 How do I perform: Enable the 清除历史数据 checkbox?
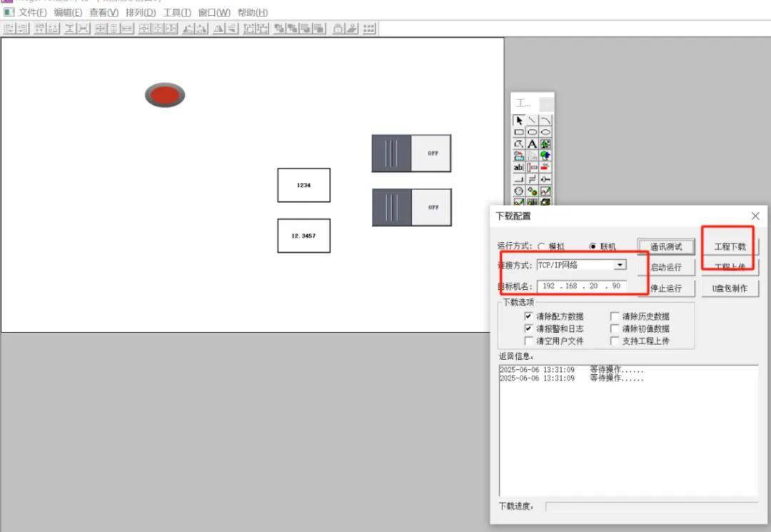pos(615,316)
